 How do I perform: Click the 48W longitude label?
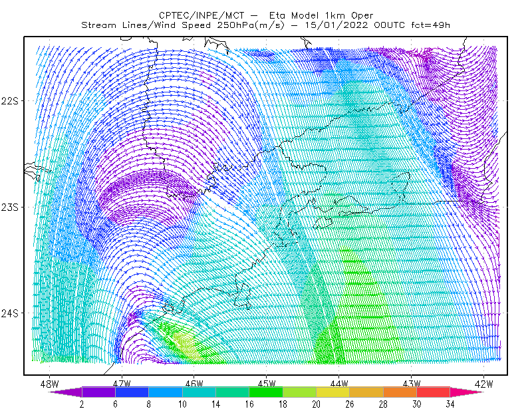(x=49, y=384)
